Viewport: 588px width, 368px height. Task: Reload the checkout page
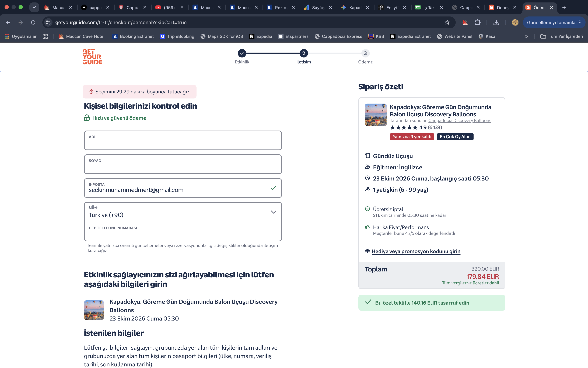33,22
